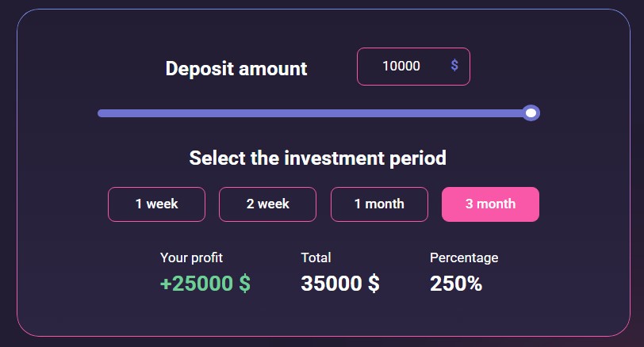The image size is (644, 347).
Task: Click the "Your profit" label
Action: (x=191, y=257)
